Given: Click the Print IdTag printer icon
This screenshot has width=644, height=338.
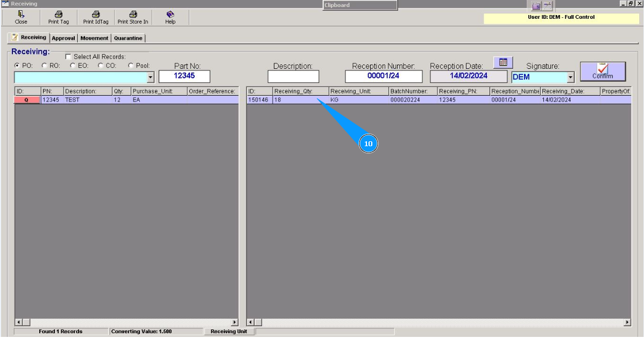Looking at the screenshot, I should click(x=96, y=15).
